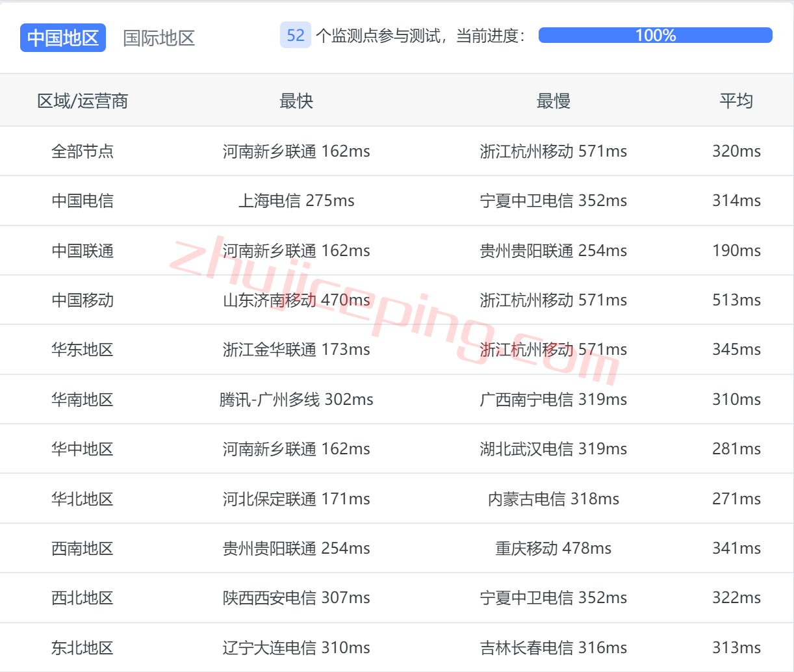Click 贵州贵阳联通 254ms in 中国联通 row

(554, 250)
